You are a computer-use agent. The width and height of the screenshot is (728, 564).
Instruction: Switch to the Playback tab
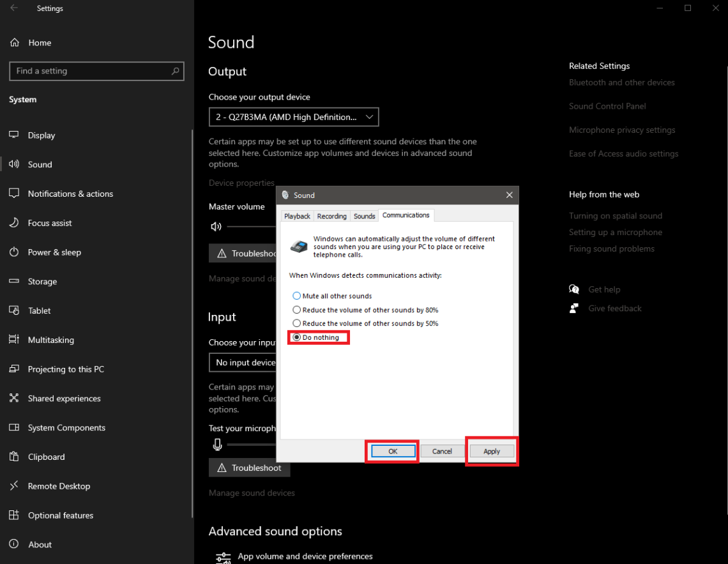(297, 215)
